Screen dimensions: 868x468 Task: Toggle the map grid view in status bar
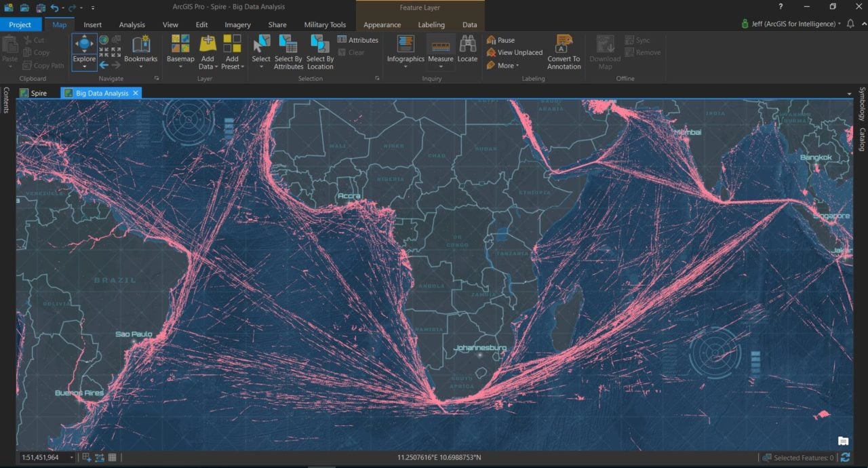(x=112, y=457)
